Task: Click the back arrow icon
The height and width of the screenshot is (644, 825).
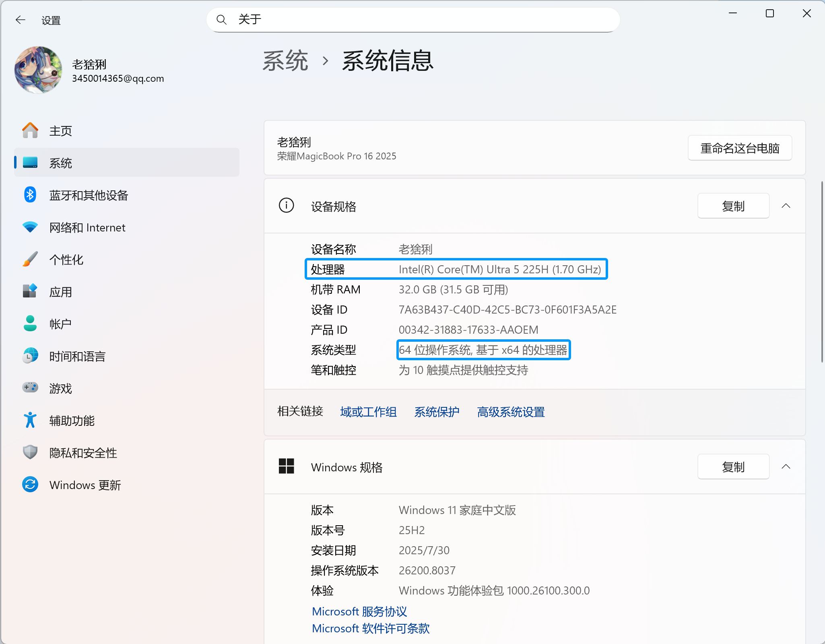Action: (x=20, y=20)
